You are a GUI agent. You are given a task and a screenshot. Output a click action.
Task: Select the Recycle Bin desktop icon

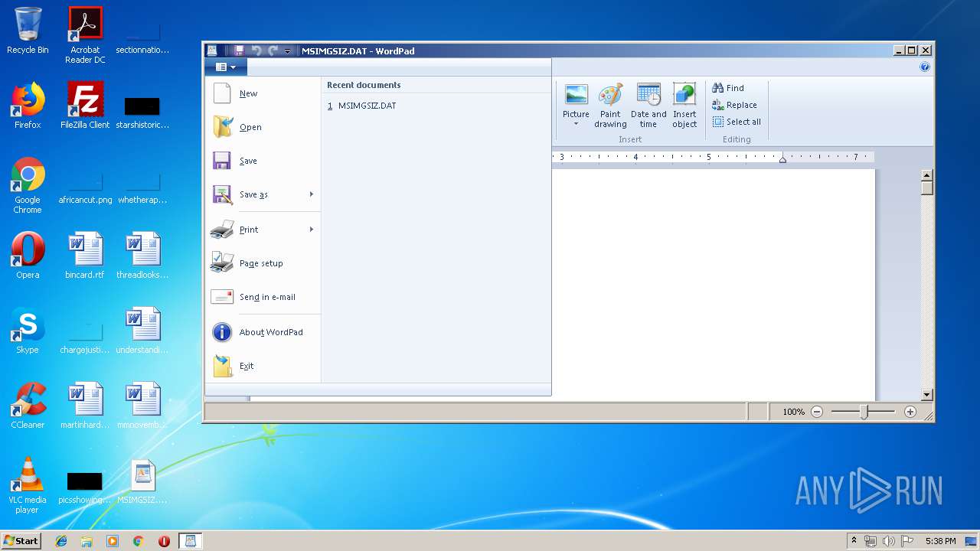point(28,31)
